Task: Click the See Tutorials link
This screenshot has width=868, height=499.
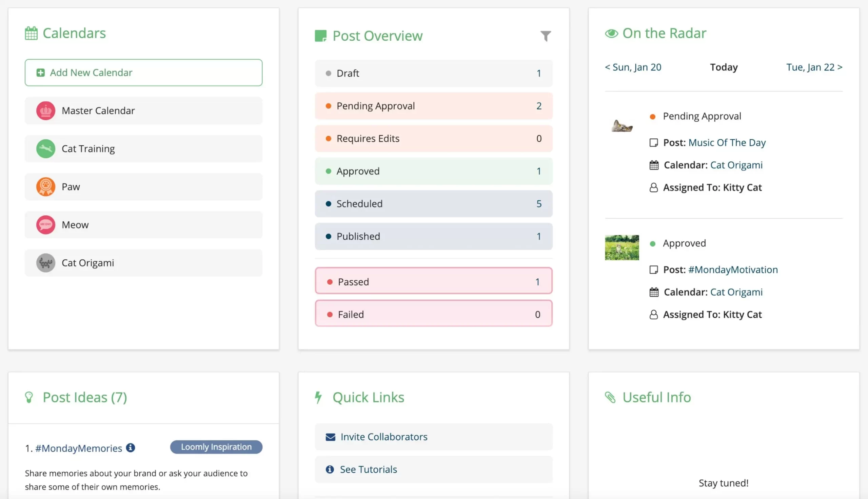Action: click(x=369, y=469)
